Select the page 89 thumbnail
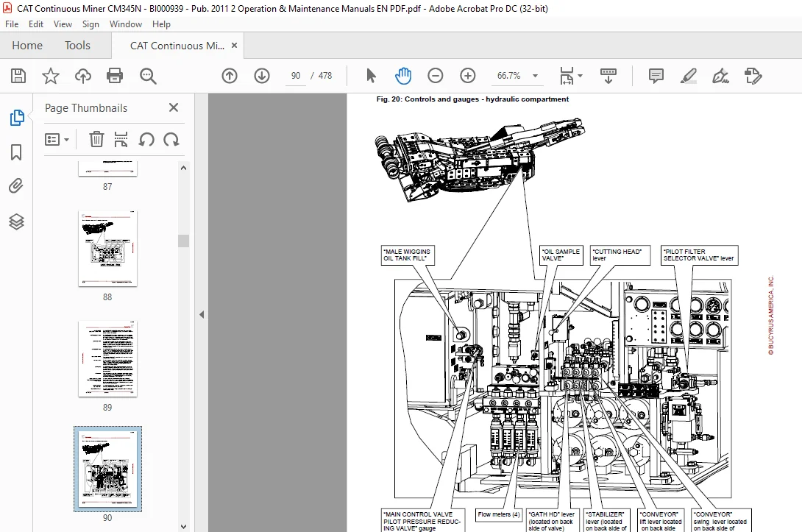Viewport: 802px width, 532px height. pyautogui.click(x=107, y=358)
